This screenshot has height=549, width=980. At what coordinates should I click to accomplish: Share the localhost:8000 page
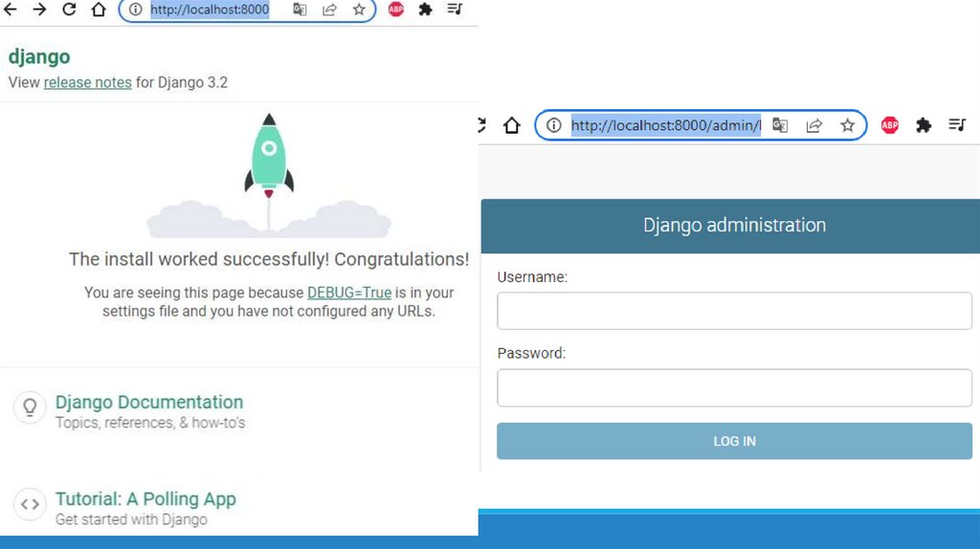pyautogui.click(x=329, y=10)
